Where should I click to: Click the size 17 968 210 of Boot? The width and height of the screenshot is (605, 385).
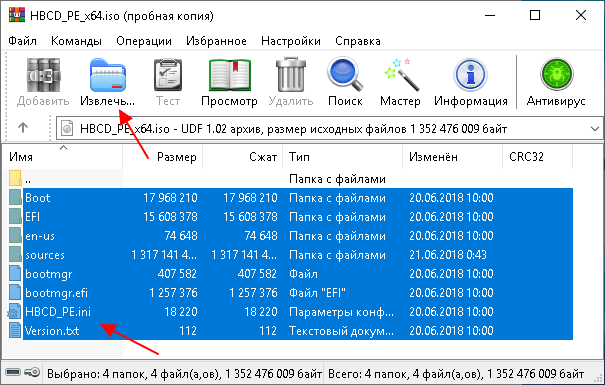(170, 198)
